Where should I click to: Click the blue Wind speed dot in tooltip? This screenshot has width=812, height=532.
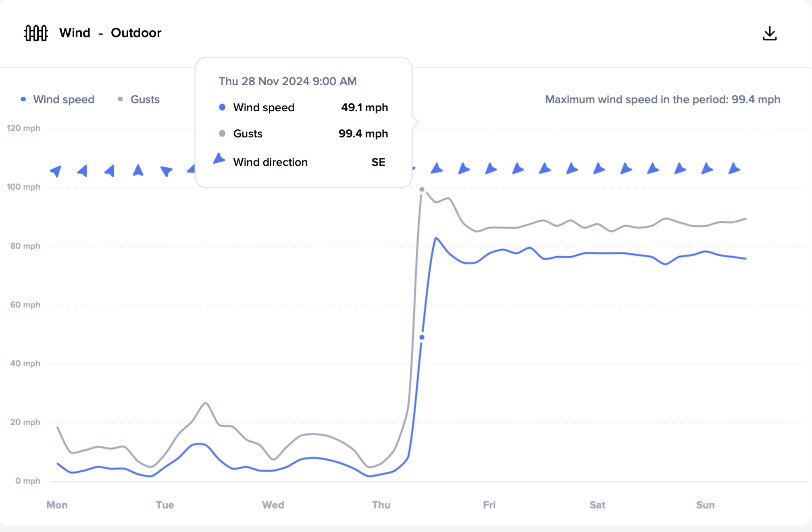pyautogui.click(x=222, y=107)
